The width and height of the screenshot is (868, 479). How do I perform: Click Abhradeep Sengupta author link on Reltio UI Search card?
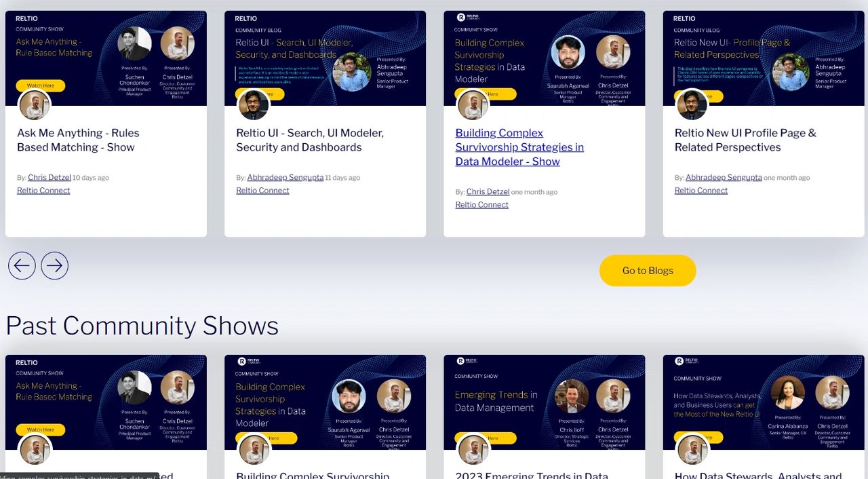coord(285,178)
